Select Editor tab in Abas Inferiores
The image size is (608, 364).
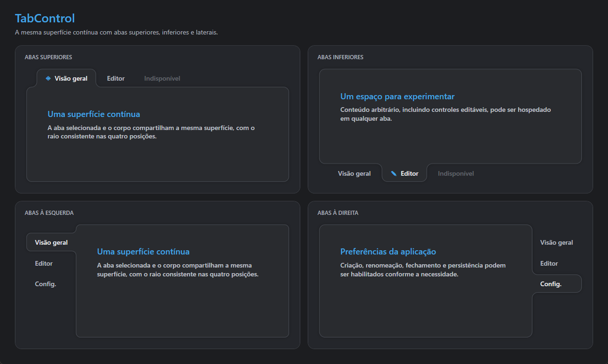(x=405, y=173)
